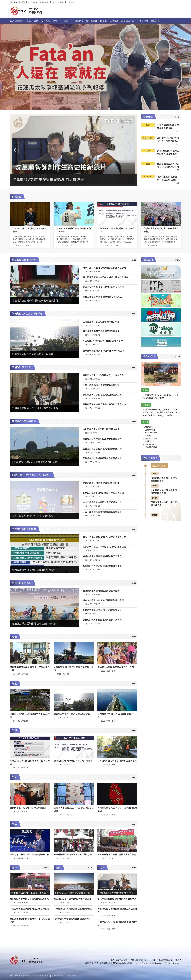
Task: Click 'more' beside 文化小辭典 sidebar
Action: click(177, 356)
